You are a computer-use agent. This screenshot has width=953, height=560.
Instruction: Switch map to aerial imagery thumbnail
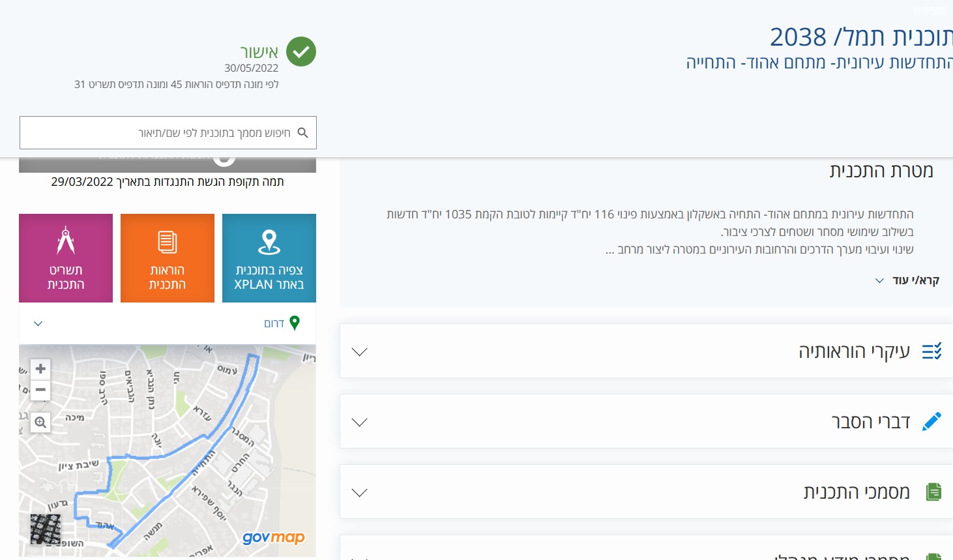click(x=46, y=529)
